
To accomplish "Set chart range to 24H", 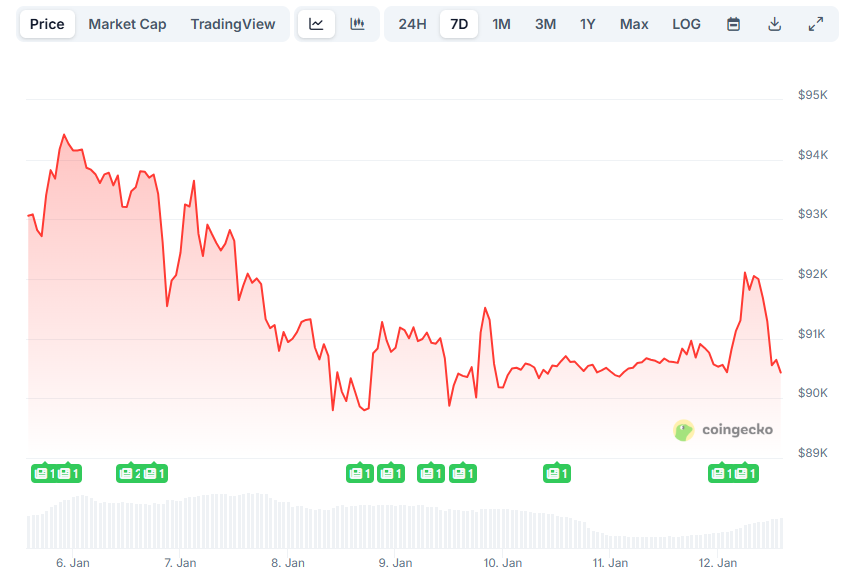I will pos(412,24).
